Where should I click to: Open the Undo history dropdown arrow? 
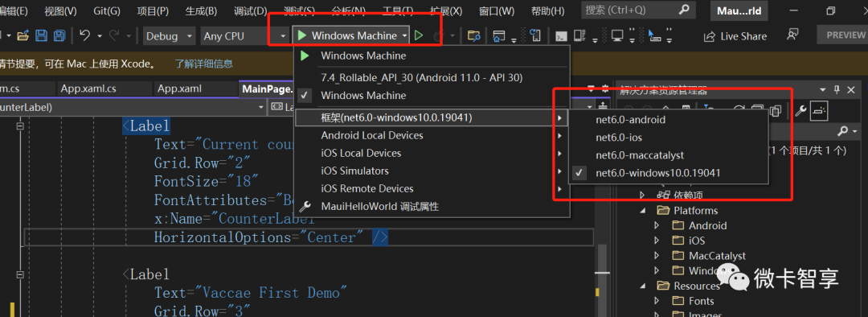point(100,36)
